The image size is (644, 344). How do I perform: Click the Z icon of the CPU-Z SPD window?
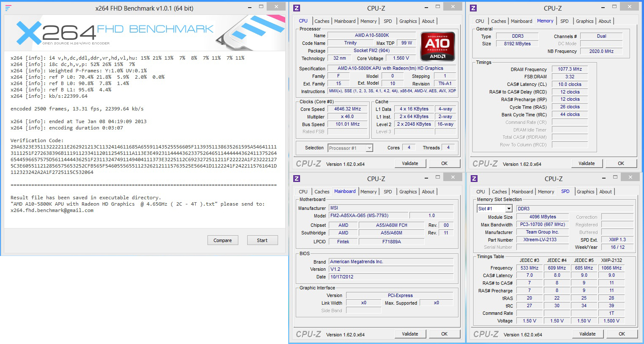pos(474,179)
